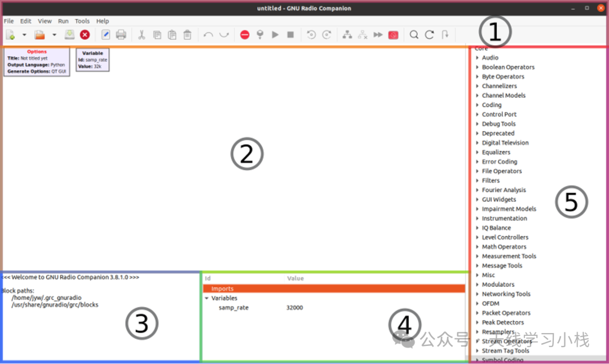
Task: Select Control Port in block tree
Action: point(499,114)
